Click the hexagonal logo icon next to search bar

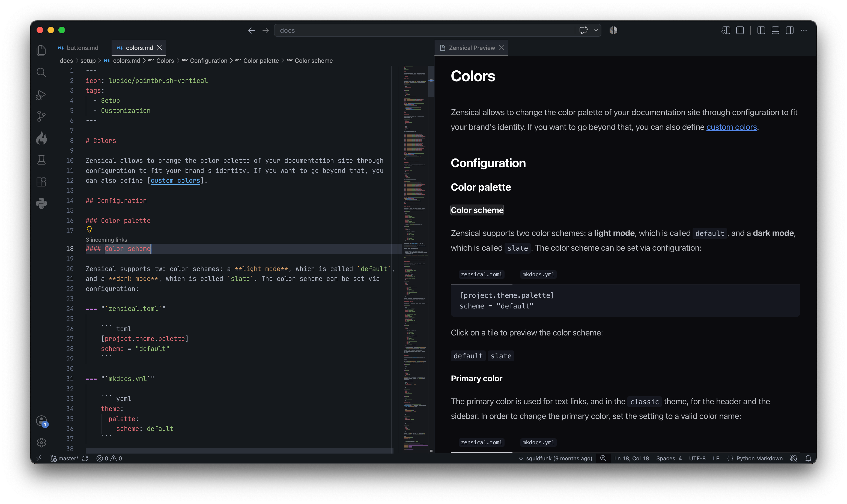(x=613, y=30)
